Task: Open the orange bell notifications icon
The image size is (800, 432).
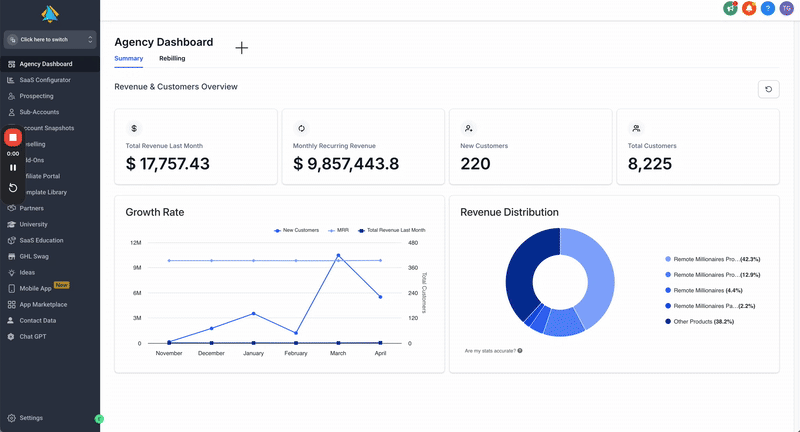Action: pyautogui.click(x=749, y=9)
